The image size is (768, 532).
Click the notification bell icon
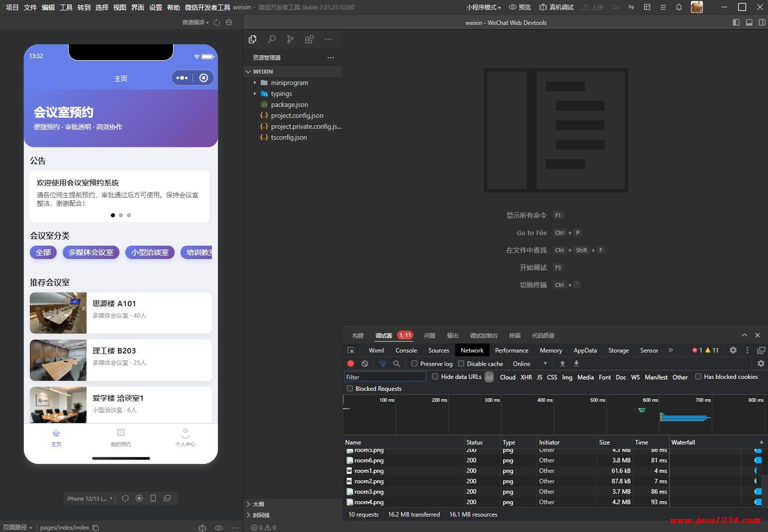pos(678,7)
